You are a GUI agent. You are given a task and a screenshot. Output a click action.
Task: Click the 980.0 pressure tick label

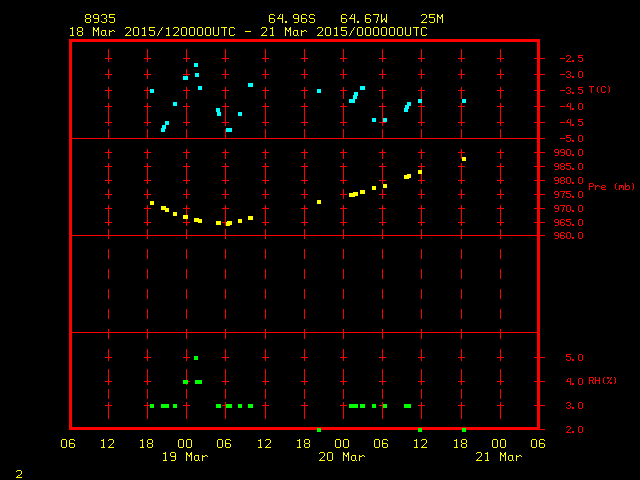569,180
